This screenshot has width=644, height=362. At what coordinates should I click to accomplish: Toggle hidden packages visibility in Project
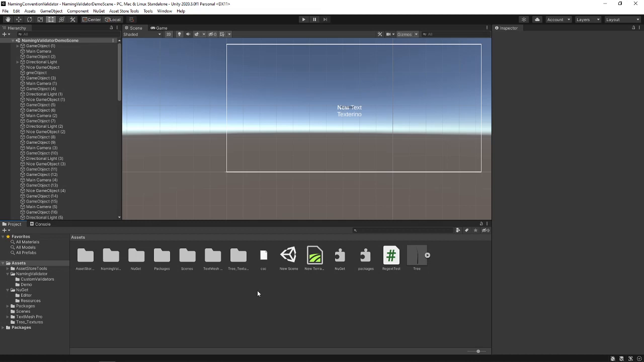point(486,230)
